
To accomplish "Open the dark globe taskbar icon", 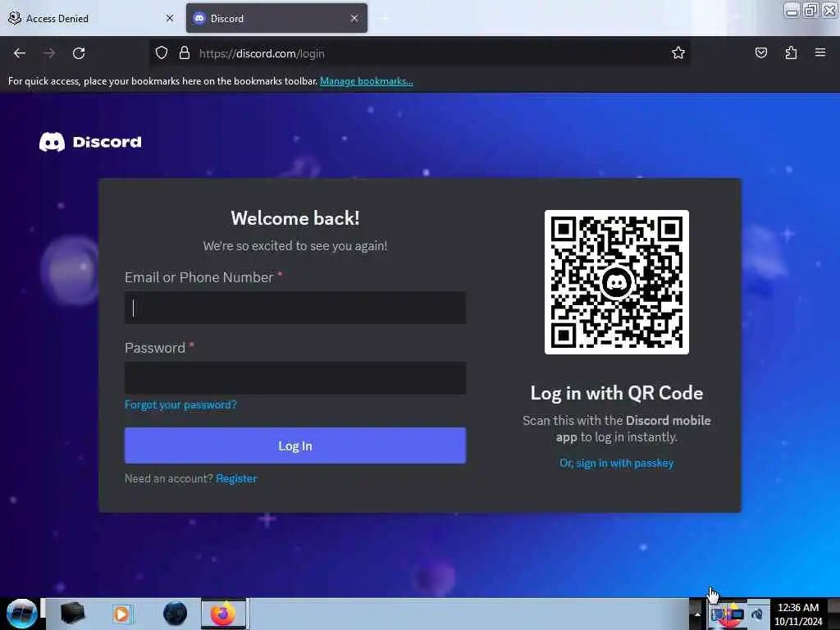I will tap(175, 614).
